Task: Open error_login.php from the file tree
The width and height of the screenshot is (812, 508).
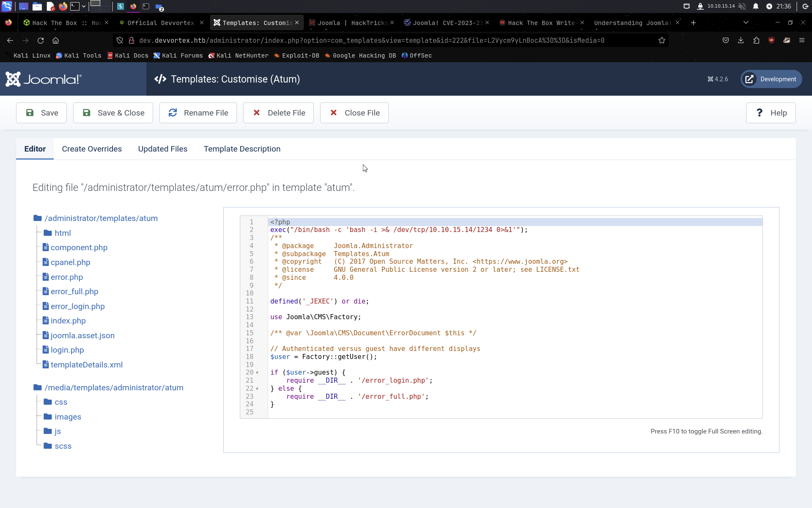Action: [77, 306]
